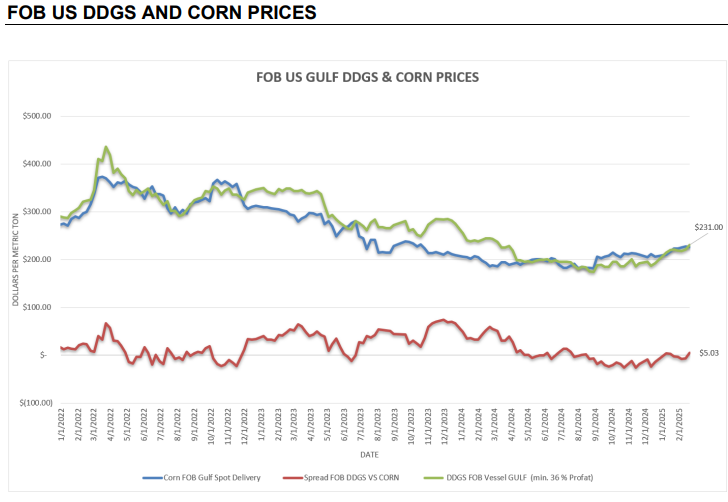This screenshot has width=728, height=502.
Task: Click the 12/1/2023 date axis label
Action: pyautogui.click(x=445, y=426)
